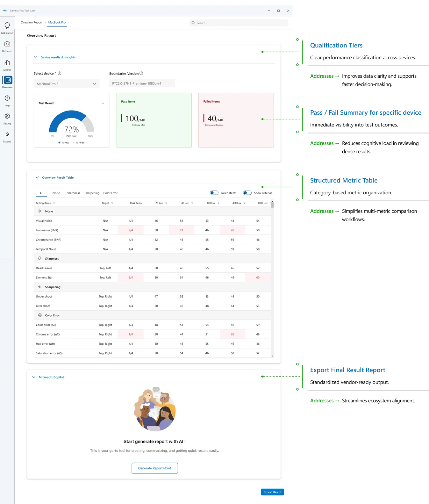Click the % Failed grey legend swatch
The width and height of the screenshot is (429, 504).
[x=74, y=143]
